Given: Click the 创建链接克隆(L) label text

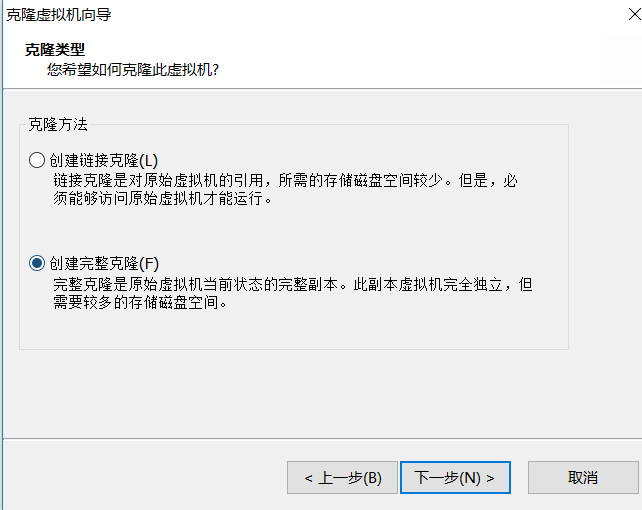Looking at the screenshot, I should coord(104,160).
